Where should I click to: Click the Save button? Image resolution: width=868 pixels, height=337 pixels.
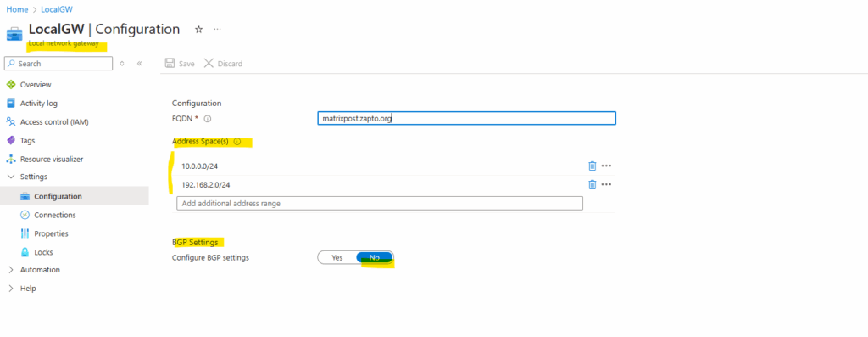pos(180,64)
